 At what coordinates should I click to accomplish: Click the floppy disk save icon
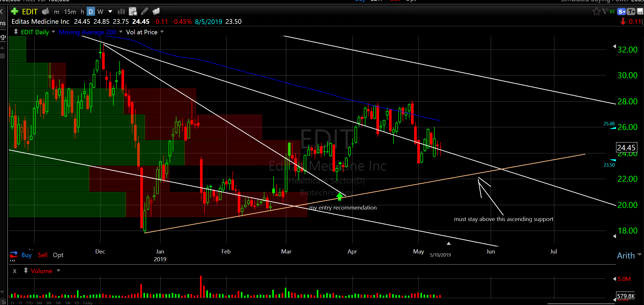(640, 12)
